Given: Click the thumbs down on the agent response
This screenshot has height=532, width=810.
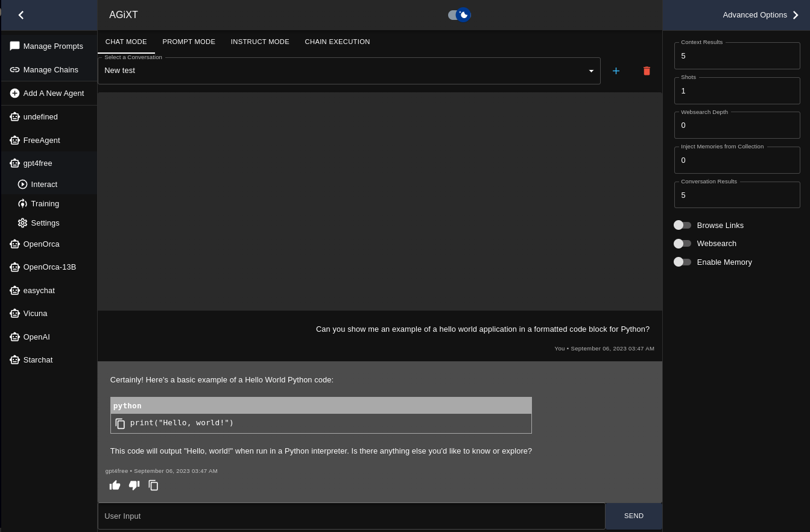Looking at the screenshot, I should tap(134, 485).
